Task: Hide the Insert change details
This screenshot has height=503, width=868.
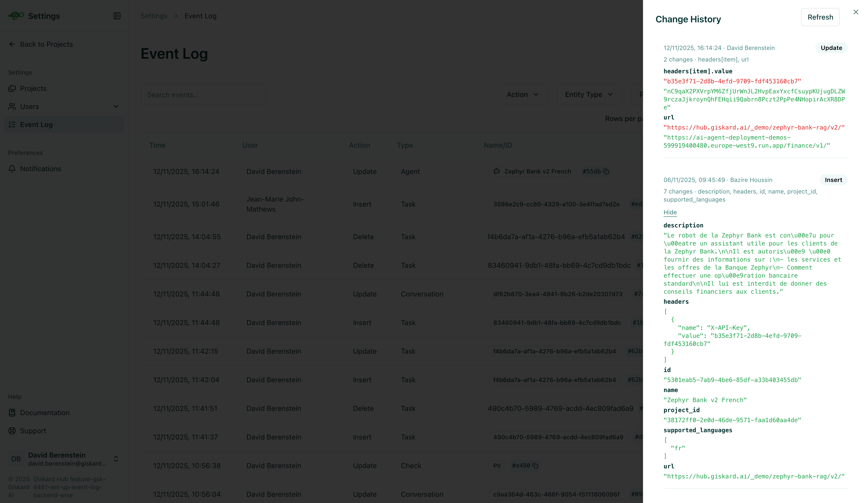Action: coord(670,212)
